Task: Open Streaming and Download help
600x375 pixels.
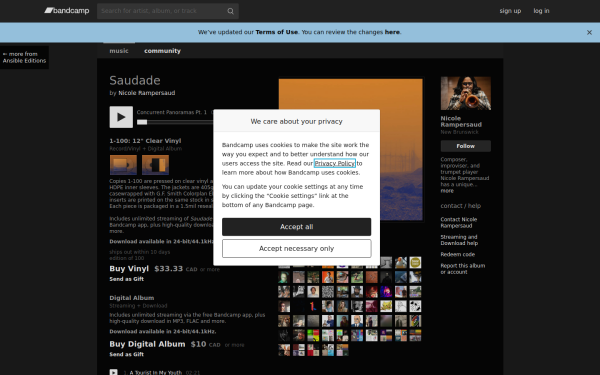Action: click(x=459, y=240)
